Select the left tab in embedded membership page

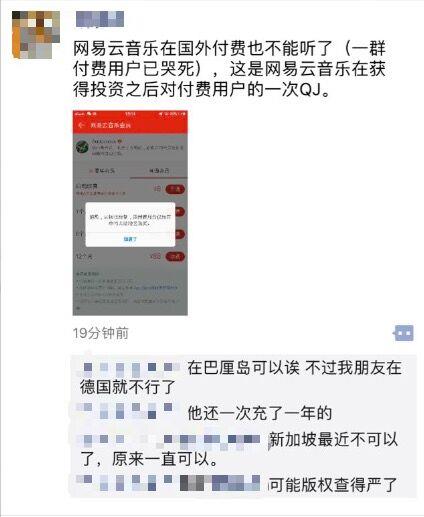point(102,171)
